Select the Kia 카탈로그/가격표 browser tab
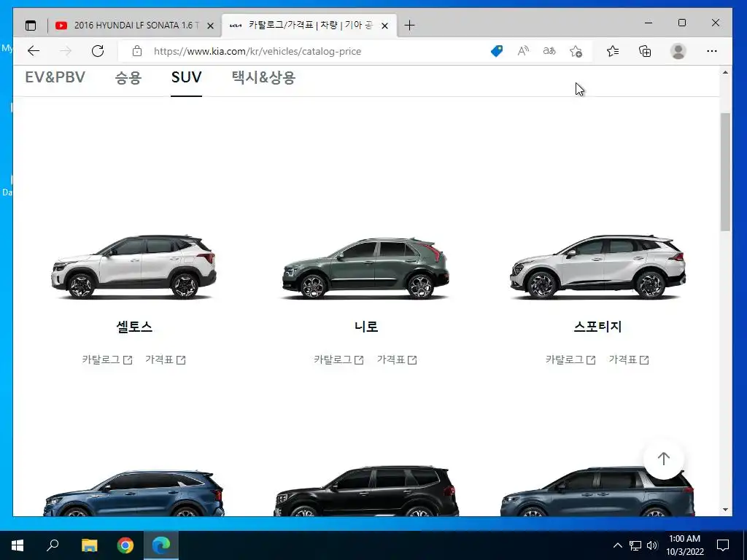 pyautogui.click(x=309, y=26)
